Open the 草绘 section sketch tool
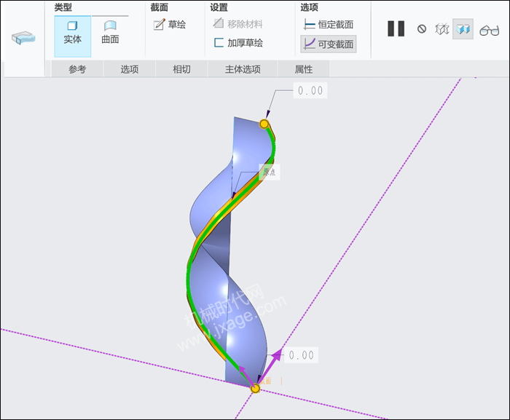 (170, 24)
